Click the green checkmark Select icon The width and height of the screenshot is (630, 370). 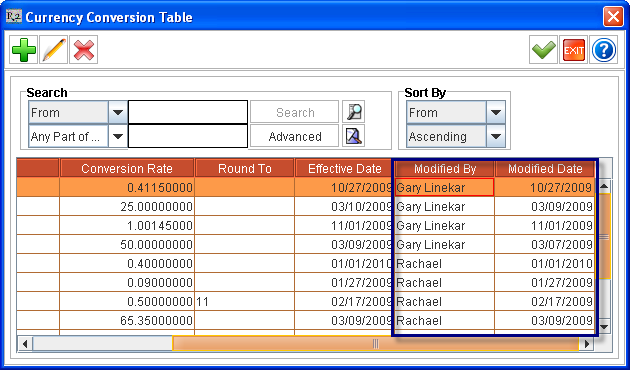pyautogui.click(x=543, y=49)
